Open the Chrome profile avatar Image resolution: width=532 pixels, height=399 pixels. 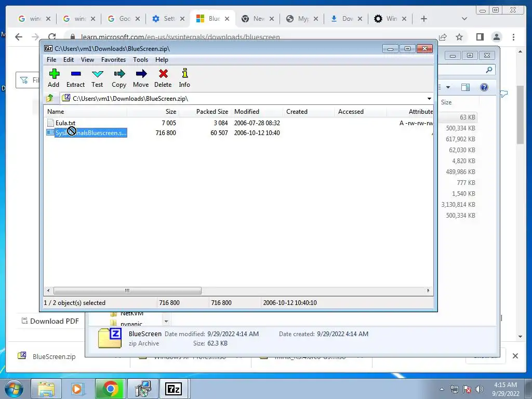coord(497,37)
